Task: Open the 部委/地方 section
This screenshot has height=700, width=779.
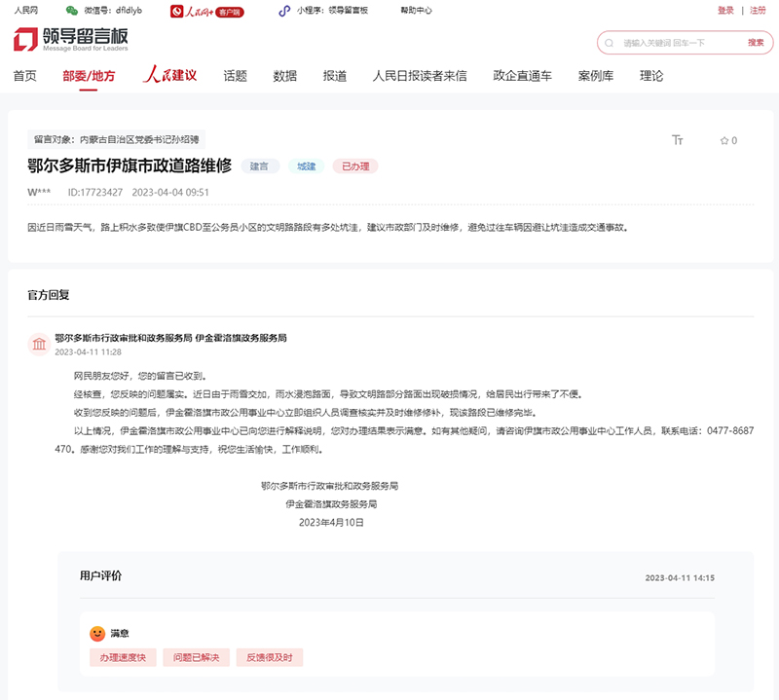Action: click(x=89, y=76)
